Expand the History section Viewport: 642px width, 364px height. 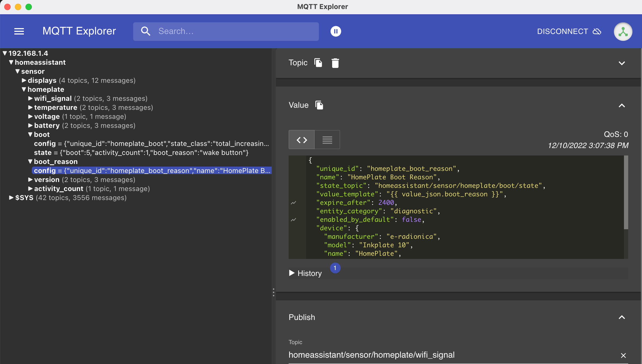tap(292, 273)
